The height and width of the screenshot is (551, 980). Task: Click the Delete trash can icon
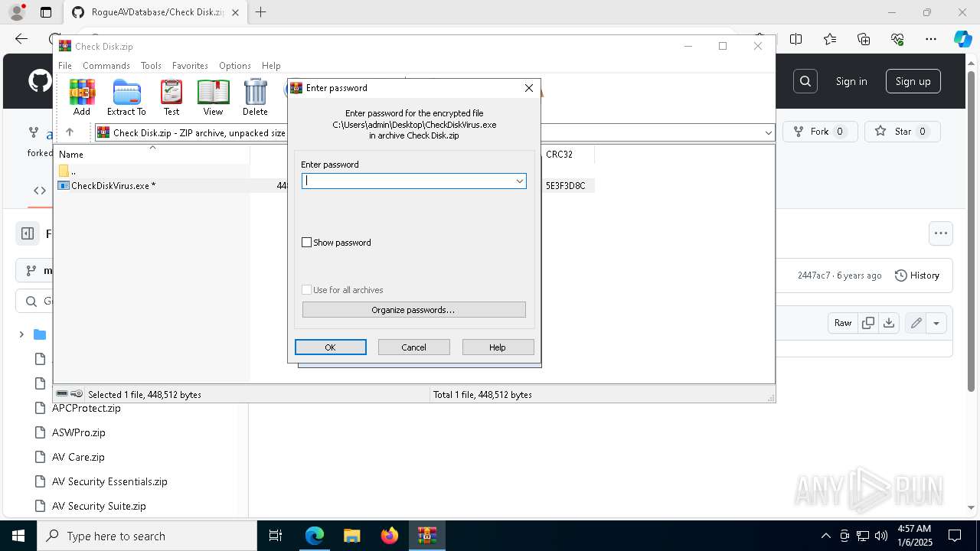point(255,97)
